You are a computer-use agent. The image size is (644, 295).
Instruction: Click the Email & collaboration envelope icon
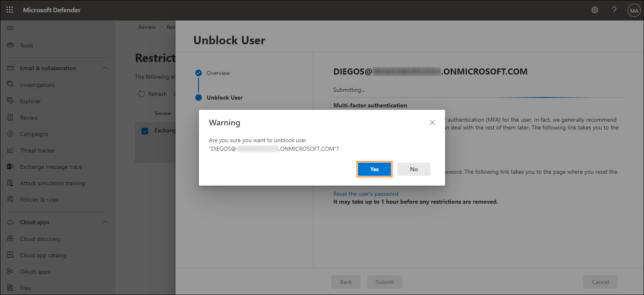point(10,68)
